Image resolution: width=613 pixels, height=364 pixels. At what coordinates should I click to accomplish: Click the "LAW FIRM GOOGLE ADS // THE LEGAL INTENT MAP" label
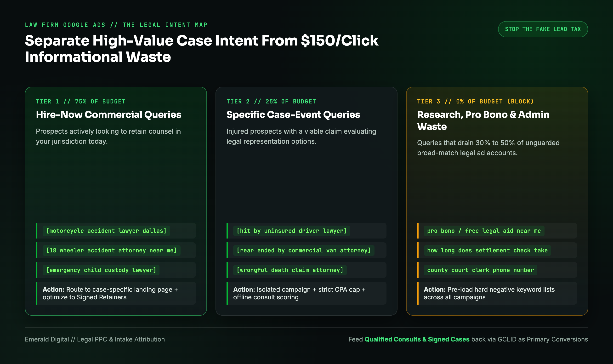(116, 25)
